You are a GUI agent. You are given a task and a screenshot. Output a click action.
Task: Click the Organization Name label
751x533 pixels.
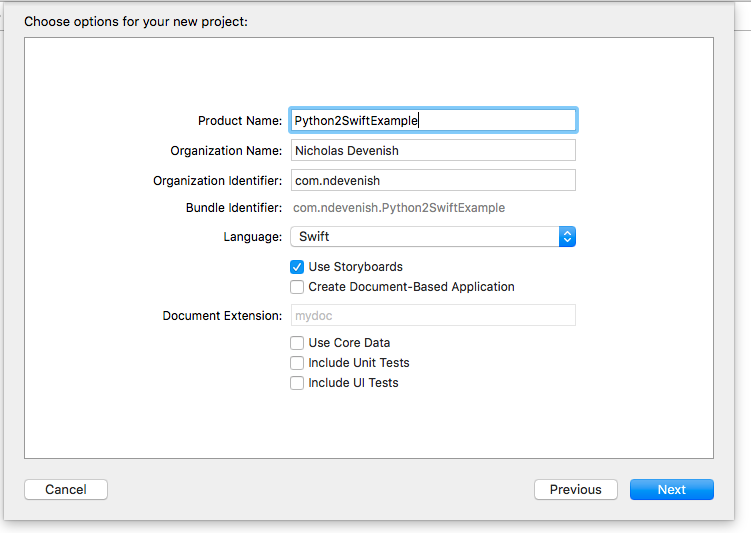(226, 151)
